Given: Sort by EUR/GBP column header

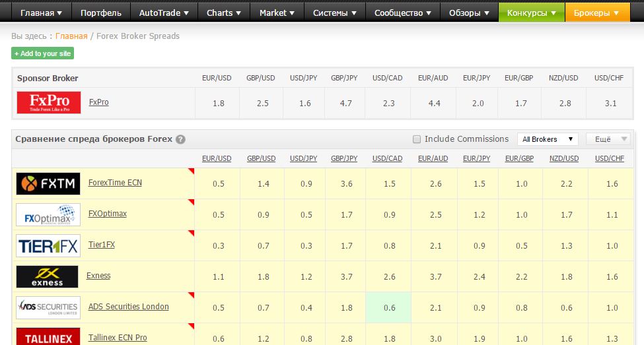Looking at the screenshot, I should 519,159.
